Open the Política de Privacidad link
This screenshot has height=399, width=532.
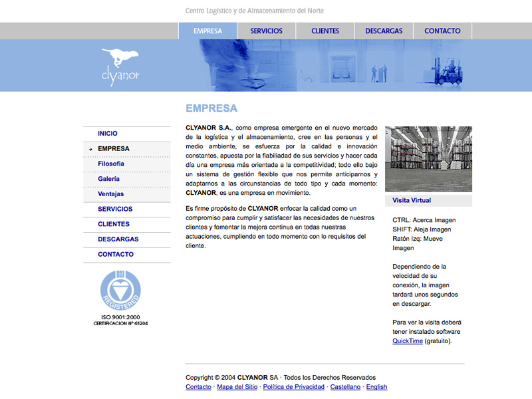(293, 387)
